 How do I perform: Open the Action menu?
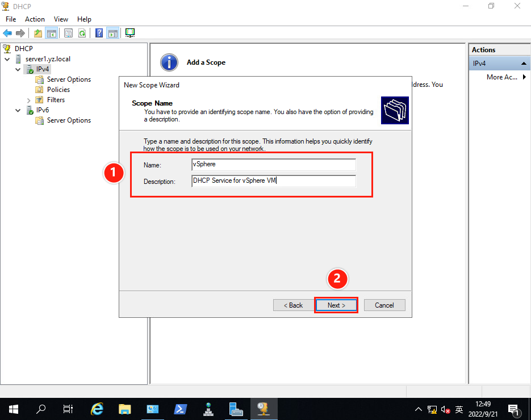(x=35, y=19)
